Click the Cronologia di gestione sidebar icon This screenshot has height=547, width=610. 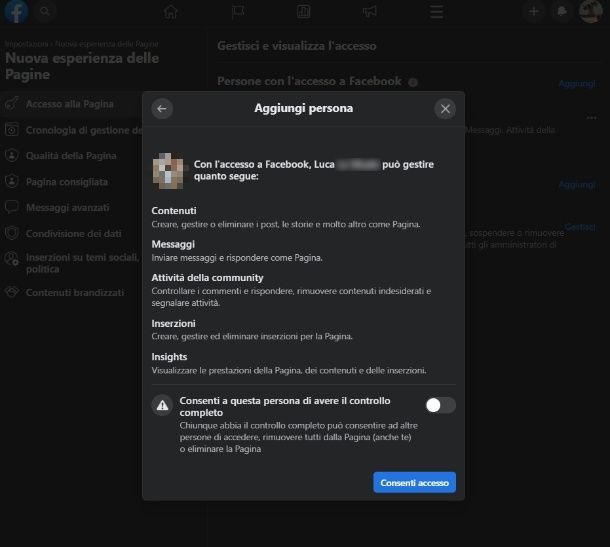click(12, 130)
